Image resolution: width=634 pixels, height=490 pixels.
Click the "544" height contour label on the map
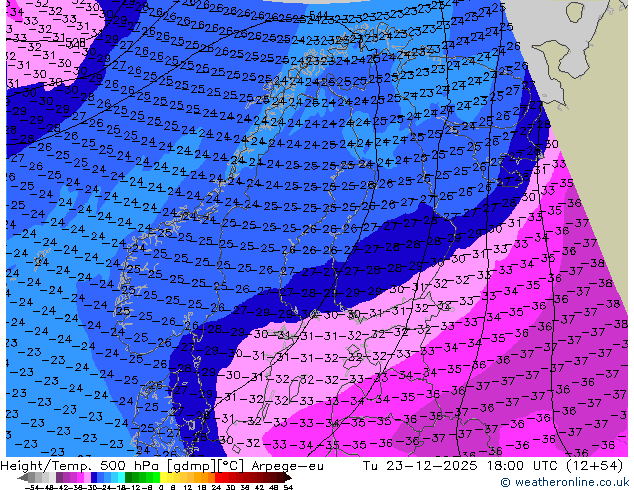point(318,16)
